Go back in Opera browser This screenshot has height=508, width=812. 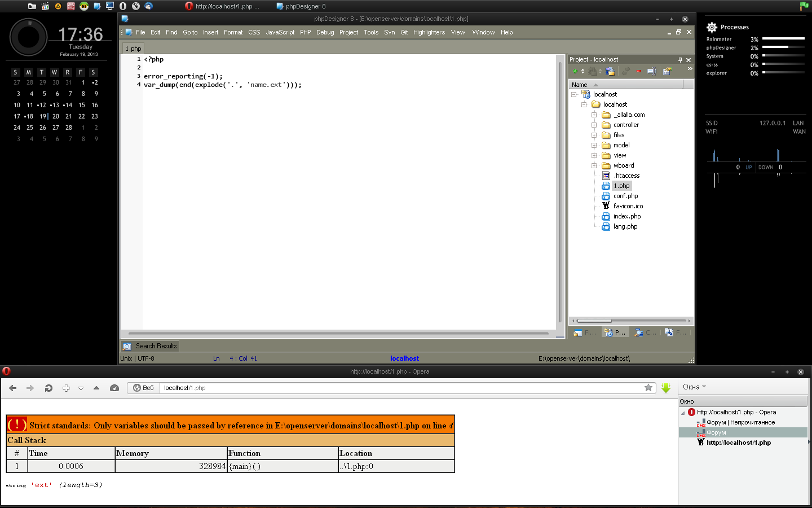12,388
